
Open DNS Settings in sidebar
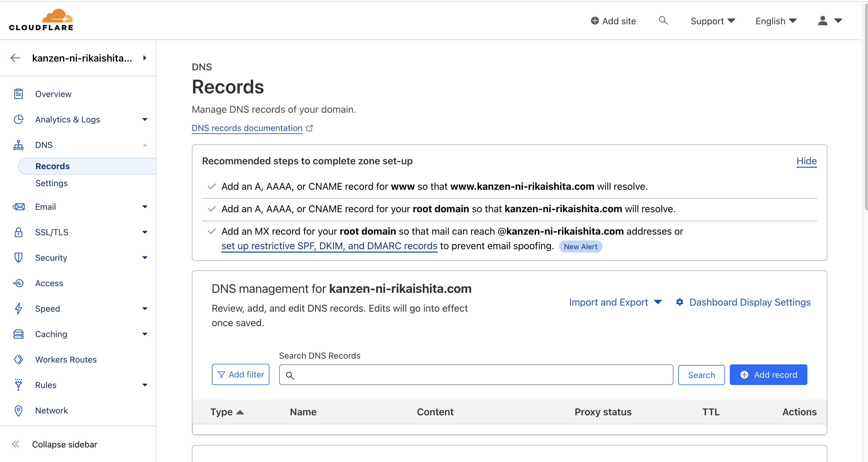(x=52, y=183)
